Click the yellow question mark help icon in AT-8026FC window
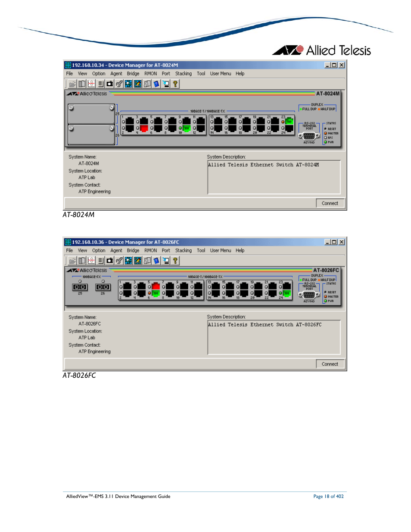The image size is (411, 532). [175, 261]
